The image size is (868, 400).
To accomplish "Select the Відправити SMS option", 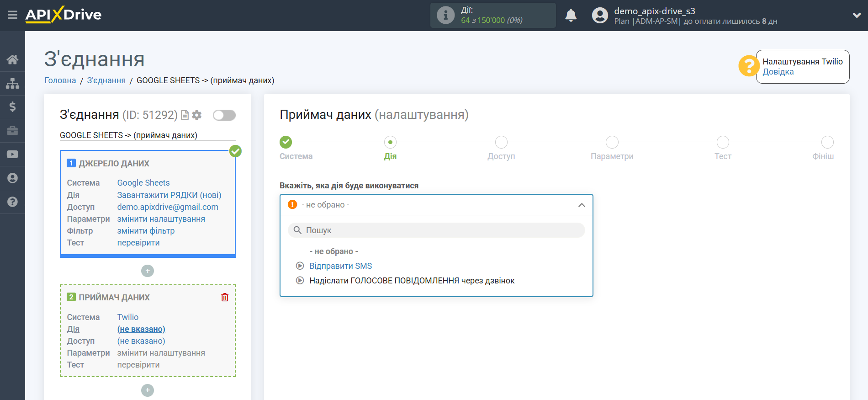I will point(341,266).
